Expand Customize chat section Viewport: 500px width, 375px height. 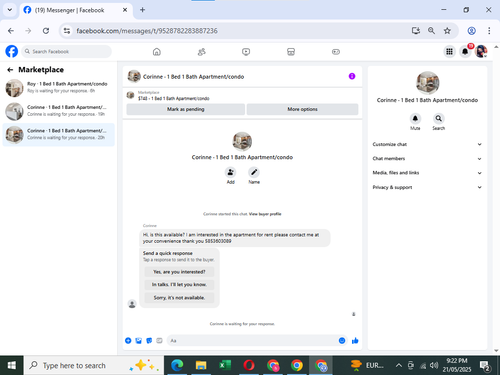427,144
